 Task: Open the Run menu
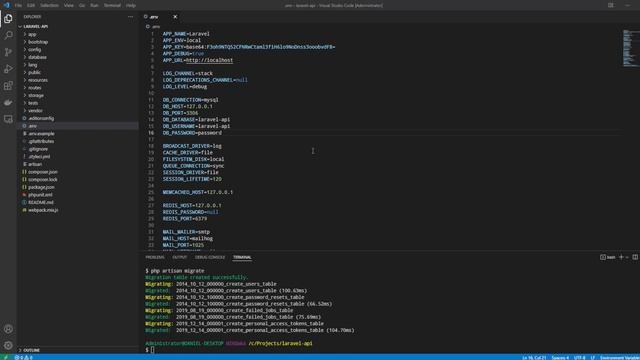click(x=94, y=5)
